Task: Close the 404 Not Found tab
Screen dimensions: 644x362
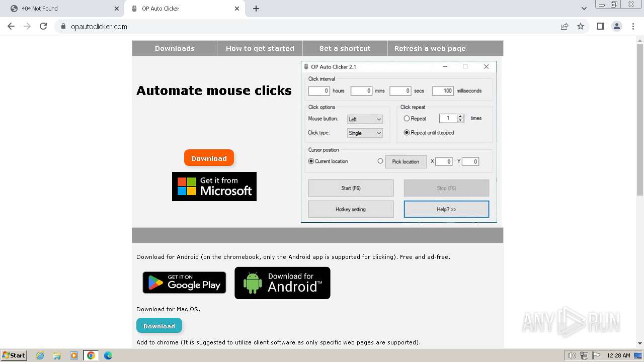Action: (117, 9)
